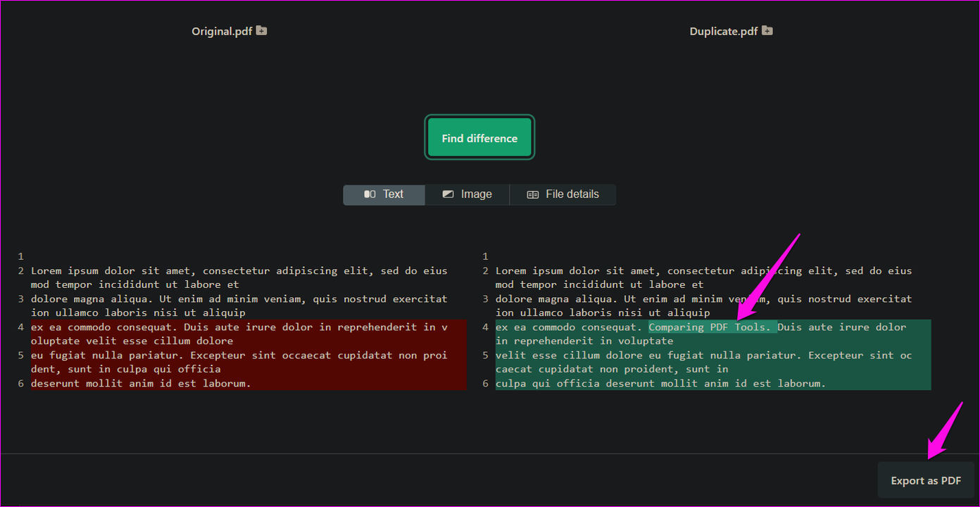Click the Duplicate.pdf file name
980x507 pixels.
click(x=723, y=32)
